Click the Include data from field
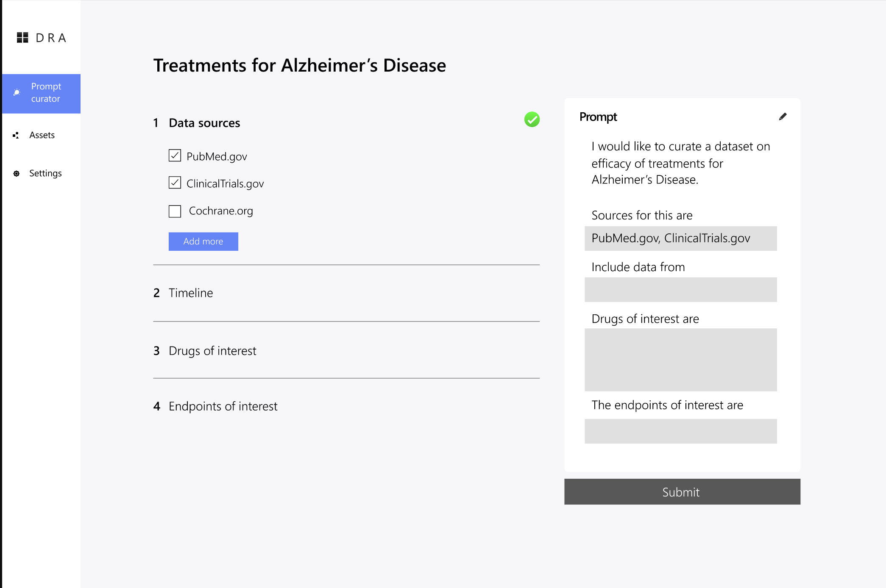Image resolution: width=886 pixels, height=588 pixels. (x=680, y=290)
